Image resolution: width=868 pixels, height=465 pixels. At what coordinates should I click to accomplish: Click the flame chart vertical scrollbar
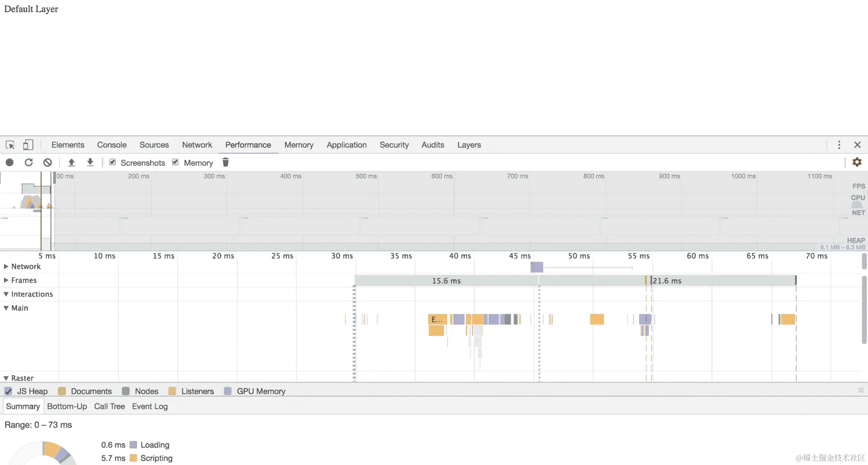864,310
